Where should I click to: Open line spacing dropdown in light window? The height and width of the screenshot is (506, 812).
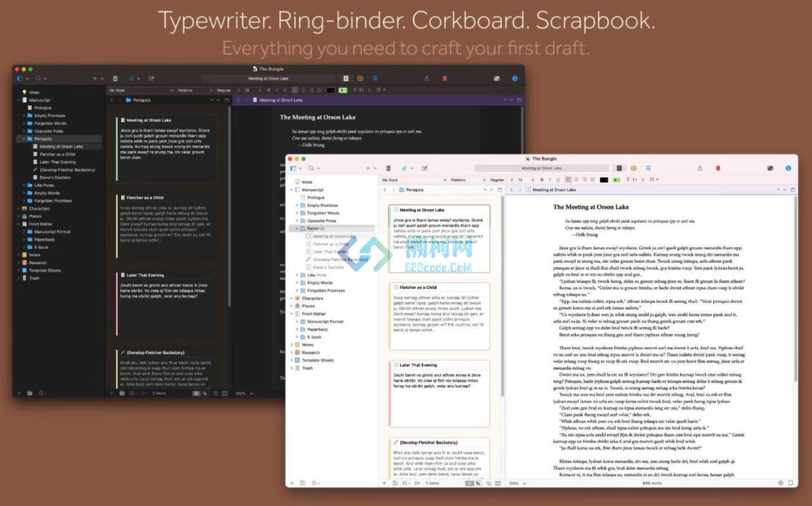point(634,180)
